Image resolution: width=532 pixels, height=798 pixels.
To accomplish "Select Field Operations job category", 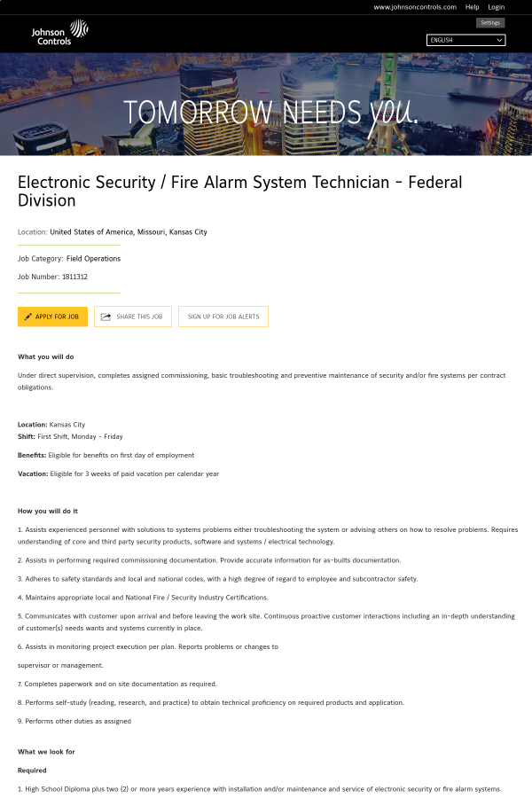I will click(92, 258).
